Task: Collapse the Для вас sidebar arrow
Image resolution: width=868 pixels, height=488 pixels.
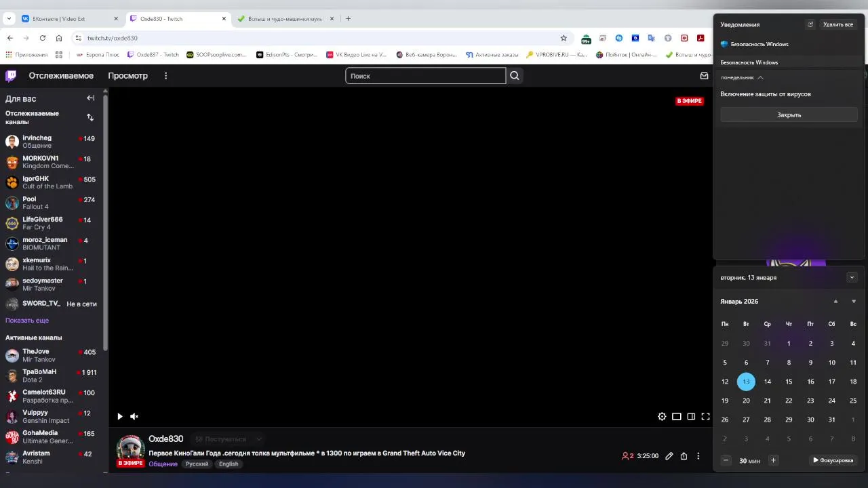Action: pyautogui.click(x=90, y=98)
